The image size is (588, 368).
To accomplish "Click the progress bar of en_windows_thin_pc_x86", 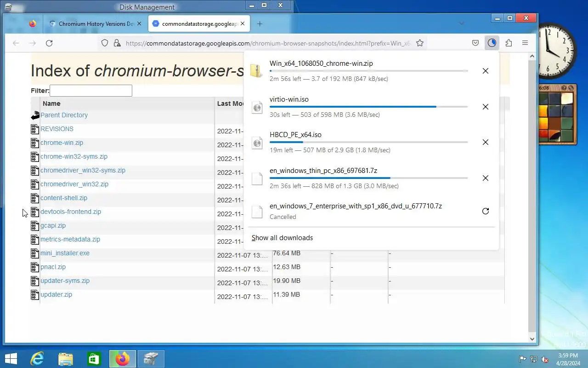I will [368, 178].
